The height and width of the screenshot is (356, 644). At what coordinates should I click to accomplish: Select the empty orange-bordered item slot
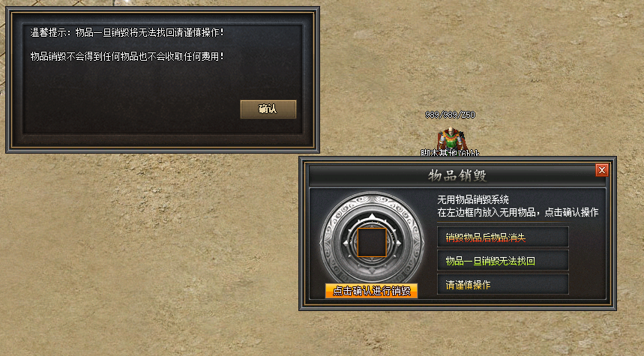click(x=372, y=243)
